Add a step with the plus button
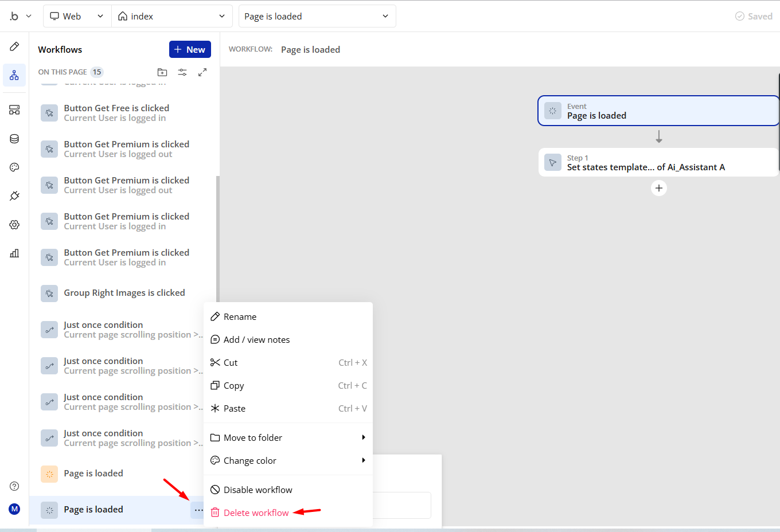Viewport: 780px width, 532px height. (x=659, y=188)
